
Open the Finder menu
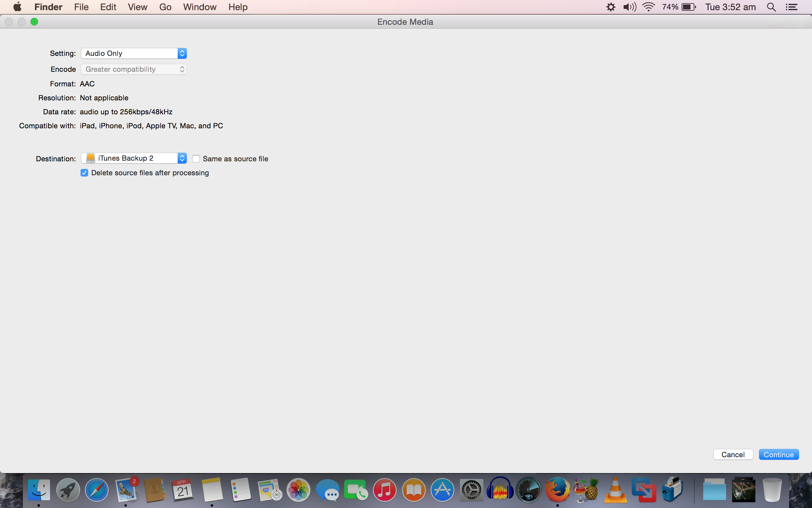click(x=48, y=7)
